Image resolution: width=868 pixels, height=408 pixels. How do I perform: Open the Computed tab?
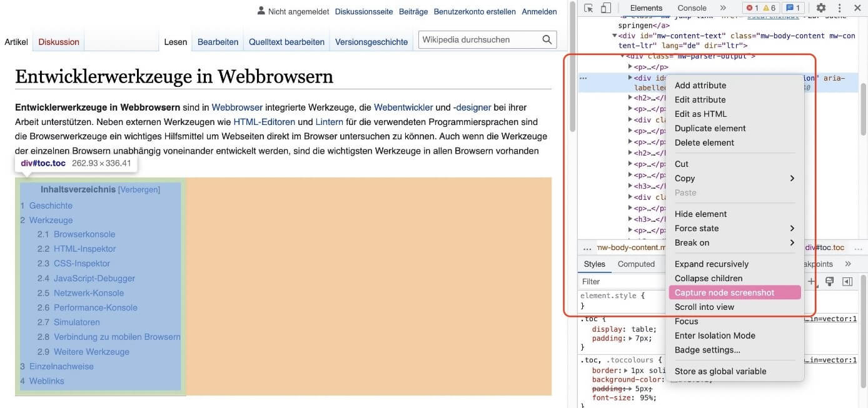coord(636,264)
